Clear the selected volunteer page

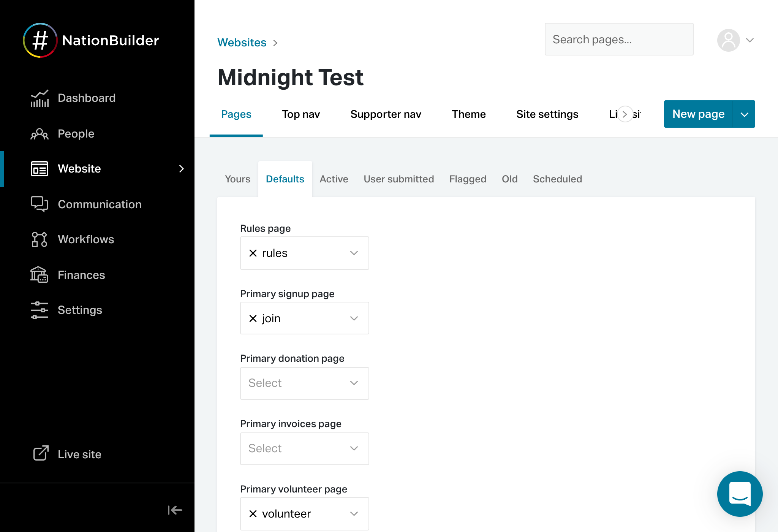pyautogui.click(x=254, y=513)
